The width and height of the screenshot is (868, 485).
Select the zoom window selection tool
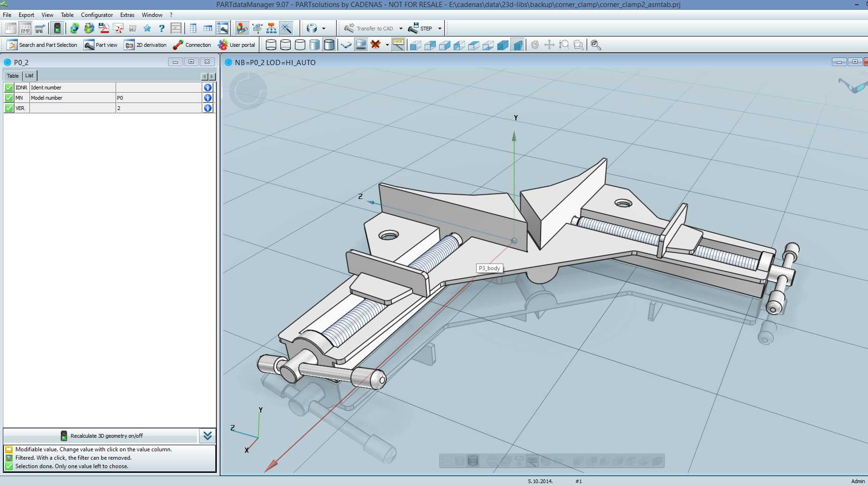pyautogui.click(x=579, y=45)
